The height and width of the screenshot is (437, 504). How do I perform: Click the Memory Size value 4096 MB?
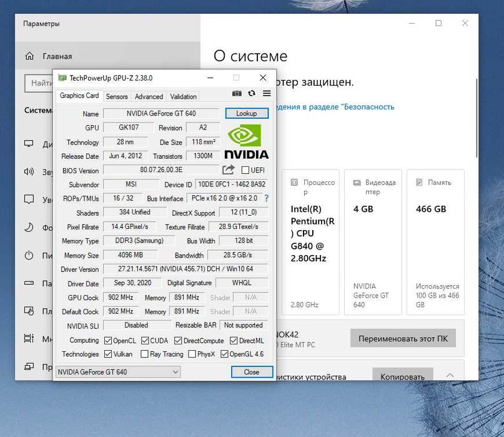[x=130, y=255]
